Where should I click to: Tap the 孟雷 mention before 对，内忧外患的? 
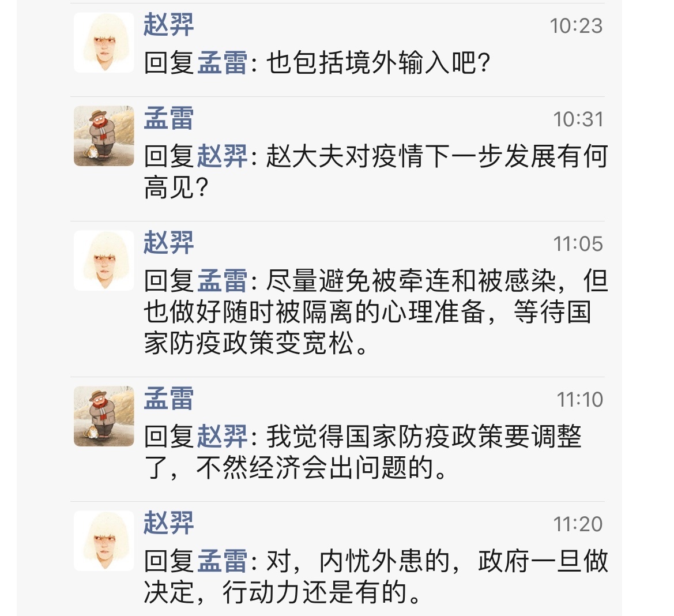(x=223, y=561)
